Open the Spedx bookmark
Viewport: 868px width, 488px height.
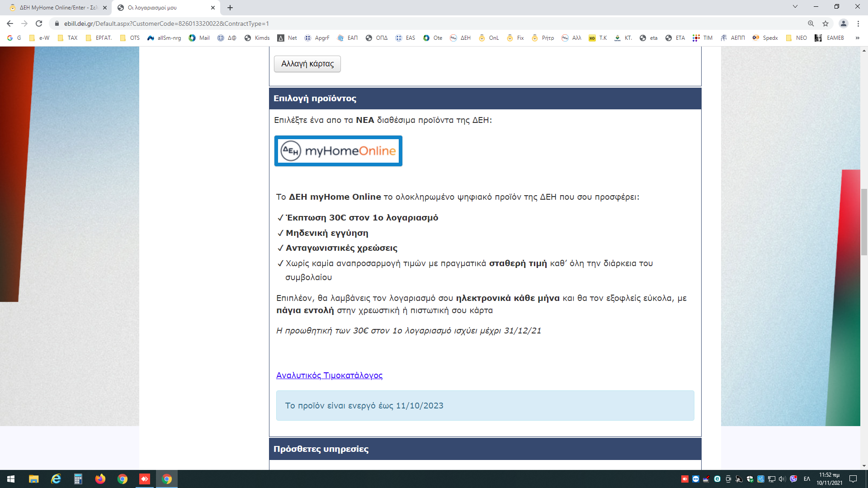[765, 38]
